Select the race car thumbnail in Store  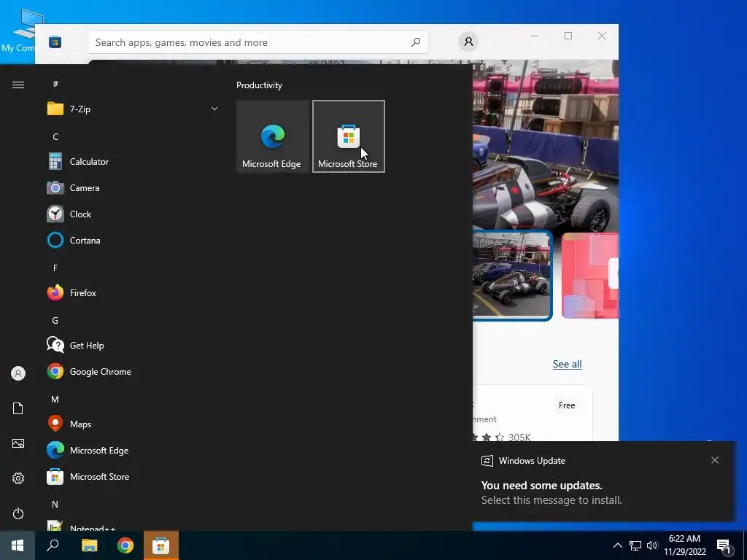[x=512, y=275]
